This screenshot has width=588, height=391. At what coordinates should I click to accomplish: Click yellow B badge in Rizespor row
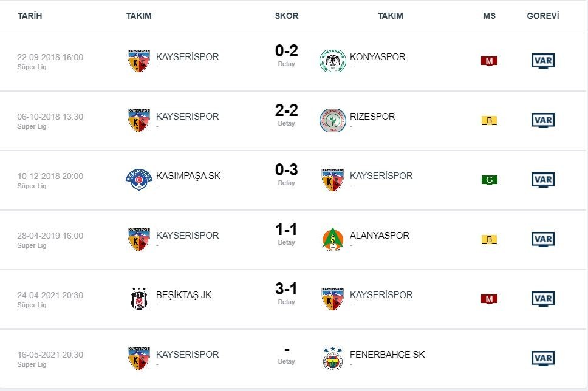click(489, 120)
